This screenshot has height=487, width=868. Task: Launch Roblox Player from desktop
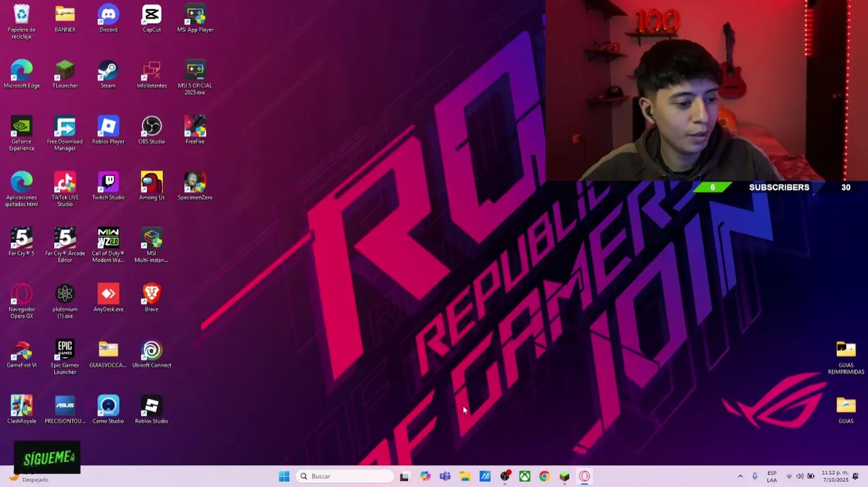click(x=108, y=130)
